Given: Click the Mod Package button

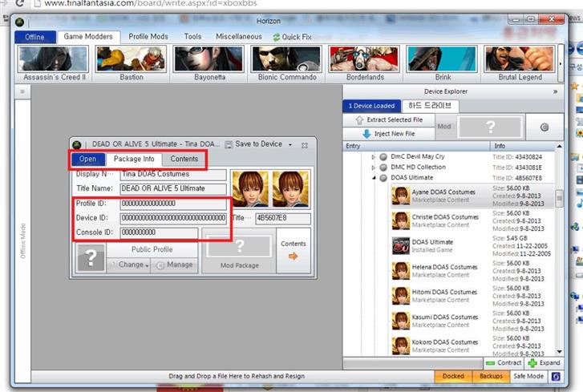Looking at the screenshot, I should [x=239, y=251].
